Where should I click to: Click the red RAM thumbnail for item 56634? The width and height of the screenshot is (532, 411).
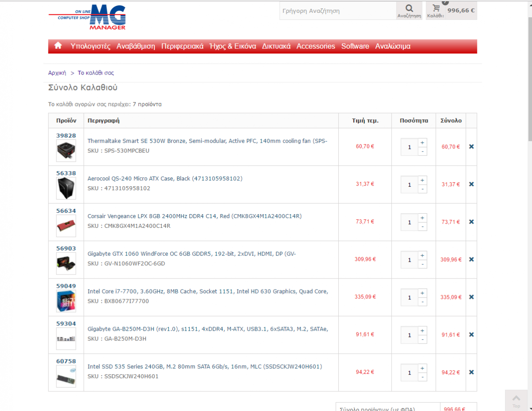click(x=66, y=226)
